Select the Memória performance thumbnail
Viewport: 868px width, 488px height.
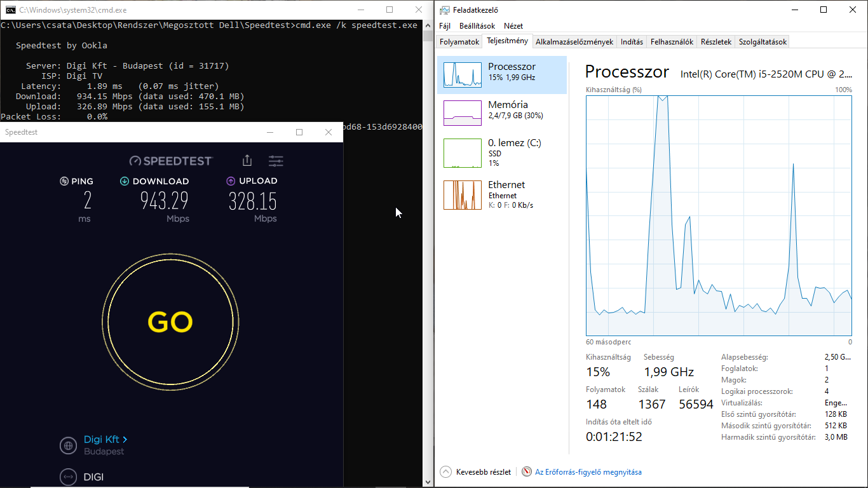pyautogui.click(x=463, y=113)
